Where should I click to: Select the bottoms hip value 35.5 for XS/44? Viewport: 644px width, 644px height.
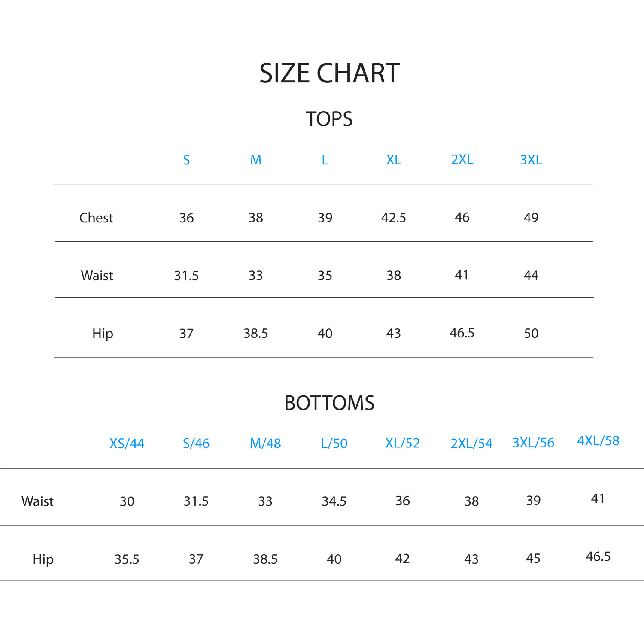(127, 559)
